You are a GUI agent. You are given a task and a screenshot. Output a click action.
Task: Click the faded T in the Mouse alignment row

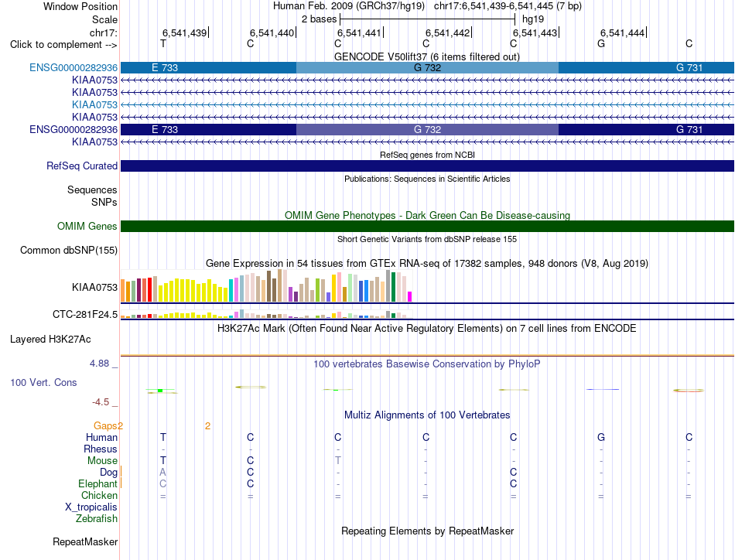point(338,461)
